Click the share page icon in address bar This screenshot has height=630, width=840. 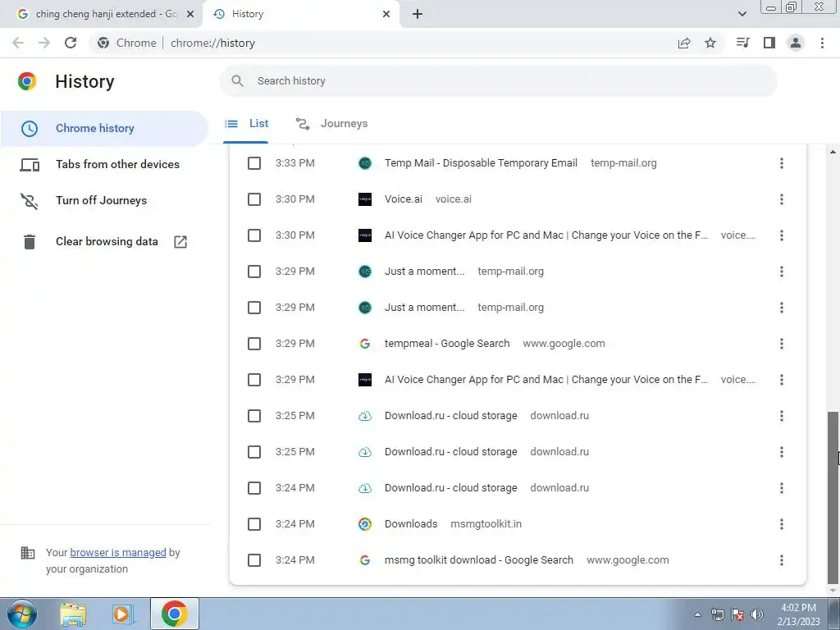pos(684,43)
